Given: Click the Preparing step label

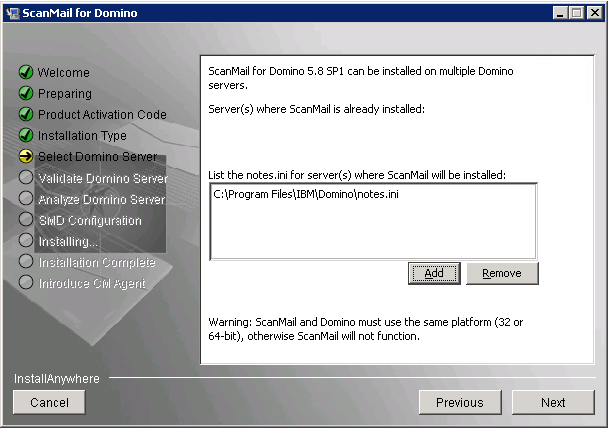Looking at the screenshot, I should click(x=65, y=93).
